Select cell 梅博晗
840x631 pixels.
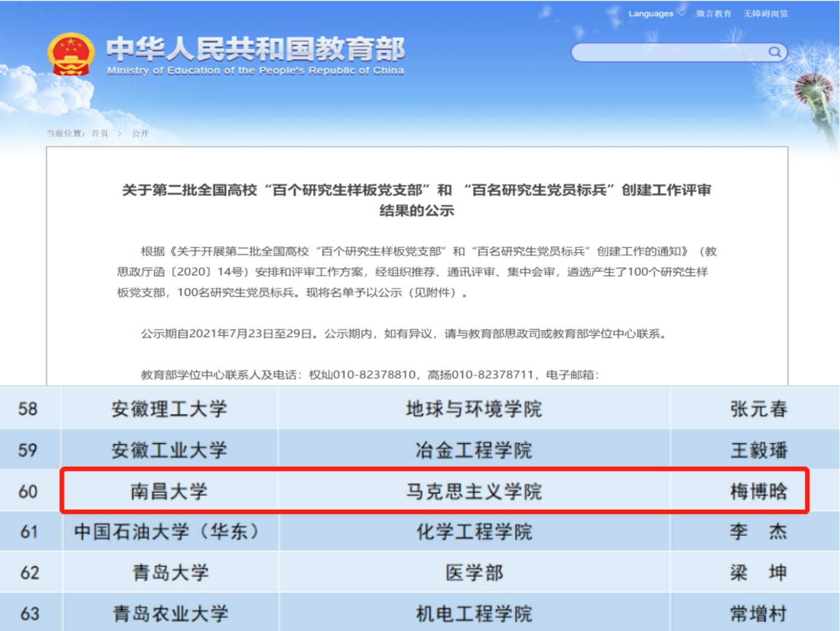tap(755, 491)
